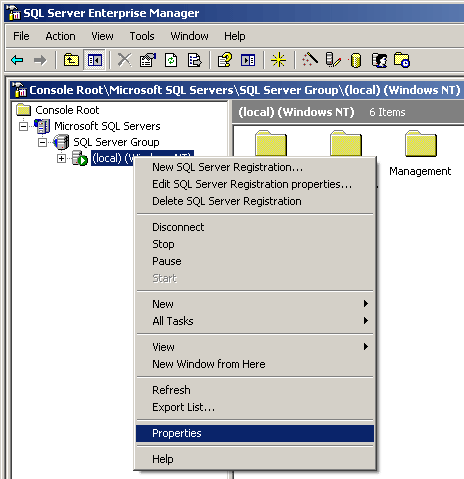
Task: Click the yellow New star toolbar icon
Action: [x=278, y=60]
